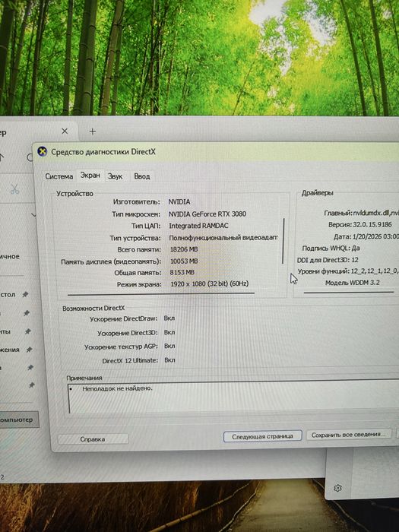Screen dimensions: 399x532
Task: Click the DirectX diagnostic title icon
Action: [42, 151]
